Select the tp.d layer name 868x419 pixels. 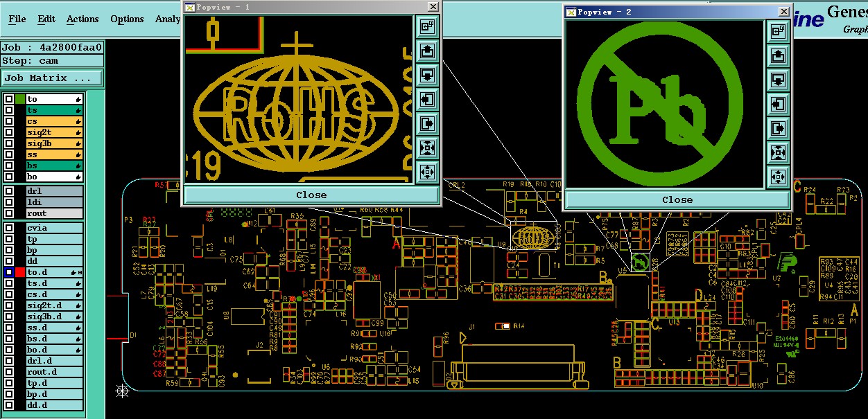click(x=55, y=383)
